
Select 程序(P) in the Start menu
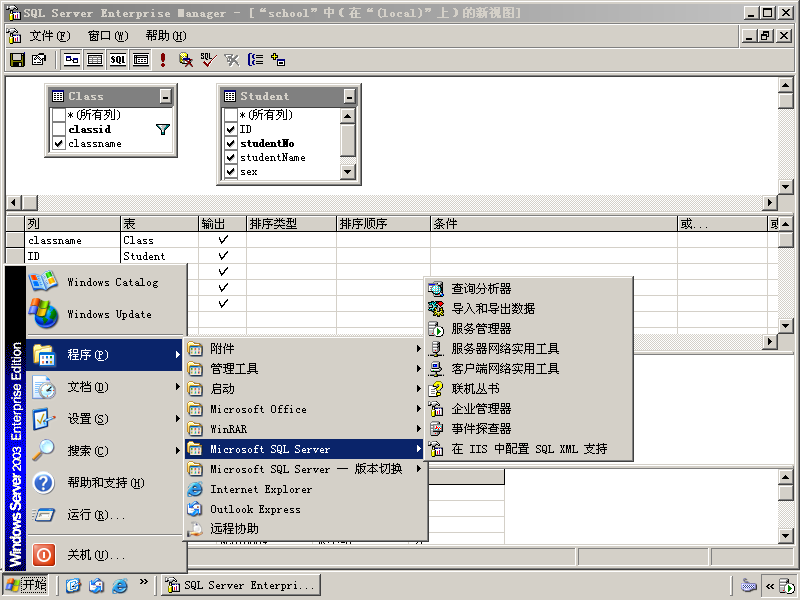pos(105,355)
